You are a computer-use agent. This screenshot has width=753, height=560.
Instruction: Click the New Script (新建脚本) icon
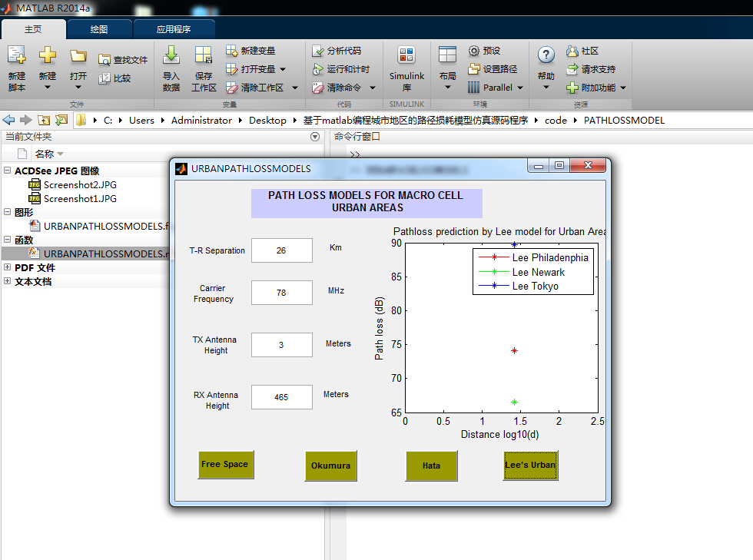pos(17,55)
